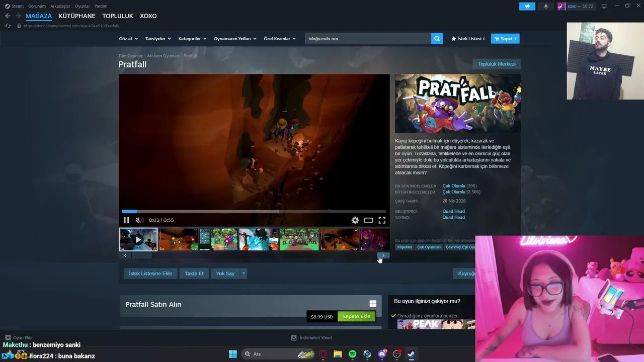Click the Çok Oyunculu tag
The width and height of the screenshot is (644, 362).
[429, 247]
